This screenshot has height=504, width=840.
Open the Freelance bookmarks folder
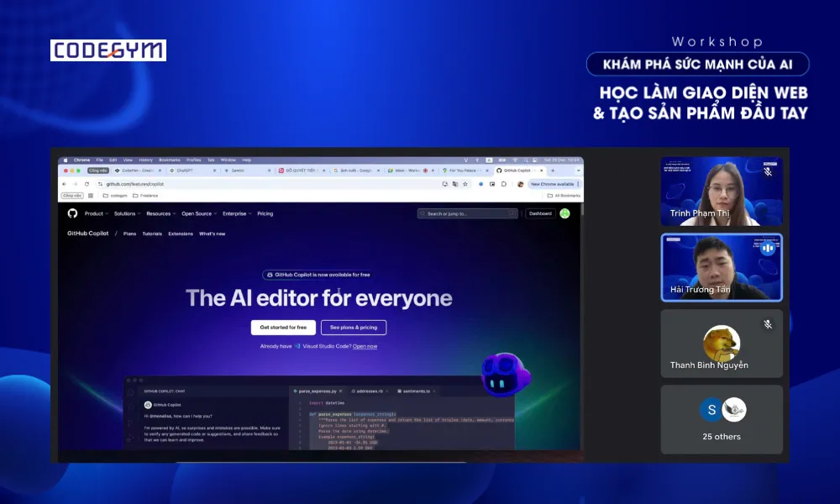click(145, 196)
